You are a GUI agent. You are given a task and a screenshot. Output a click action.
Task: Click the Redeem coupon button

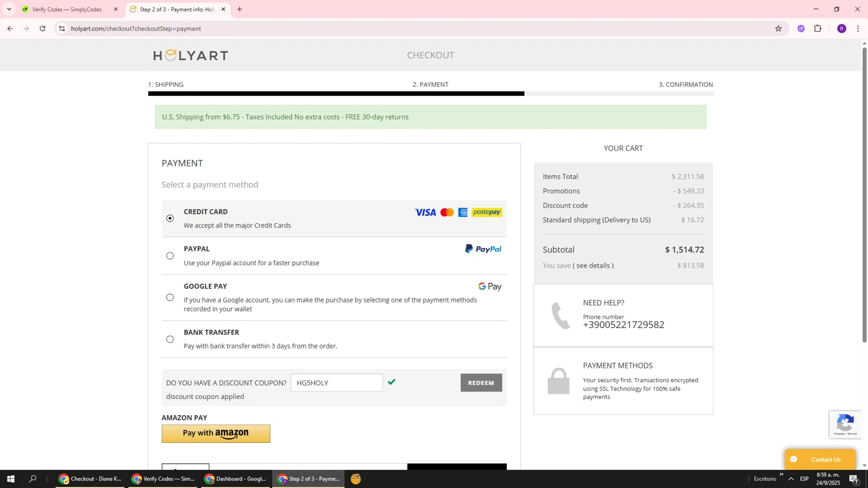pyautogui.click(x=481, y=383)
